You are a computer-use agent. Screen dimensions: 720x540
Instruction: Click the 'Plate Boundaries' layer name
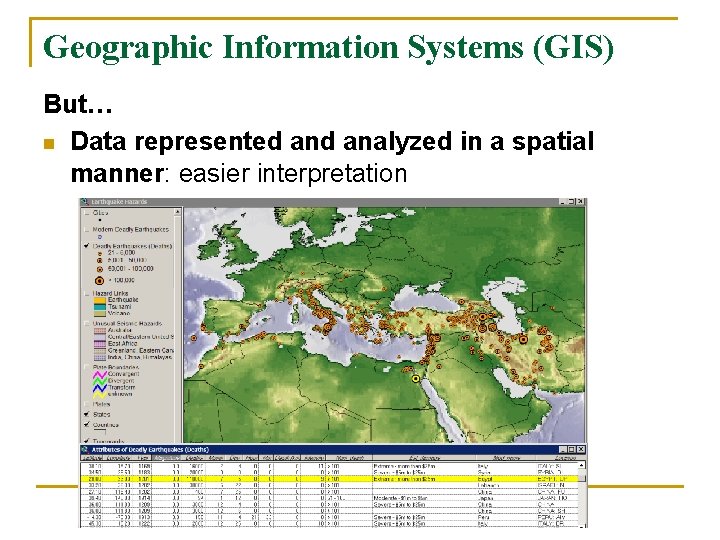[116, 367]
